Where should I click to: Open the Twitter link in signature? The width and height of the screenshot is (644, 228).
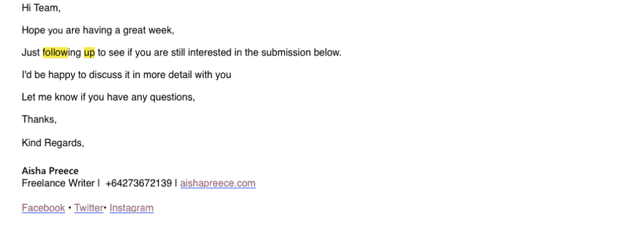pos(89,208)
